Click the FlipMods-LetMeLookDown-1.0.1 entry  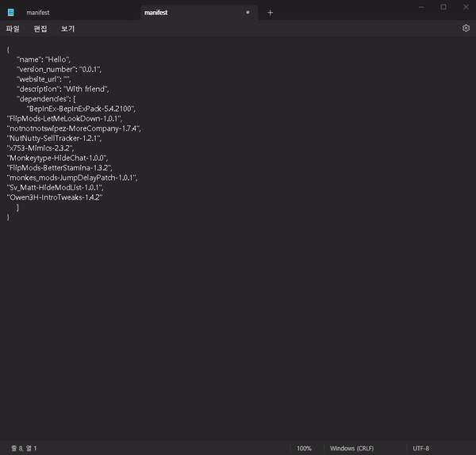point(65,119)
